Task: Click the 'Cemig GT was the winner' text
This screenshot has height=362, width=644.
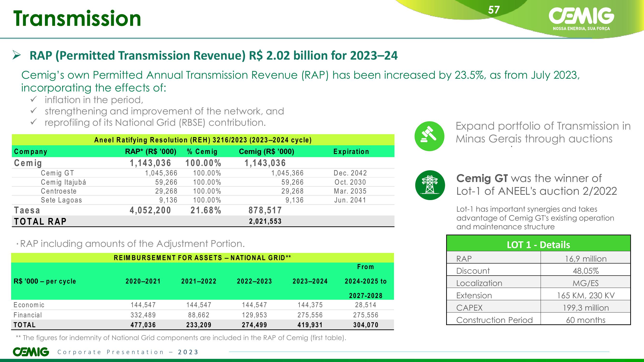Action: 537,185
